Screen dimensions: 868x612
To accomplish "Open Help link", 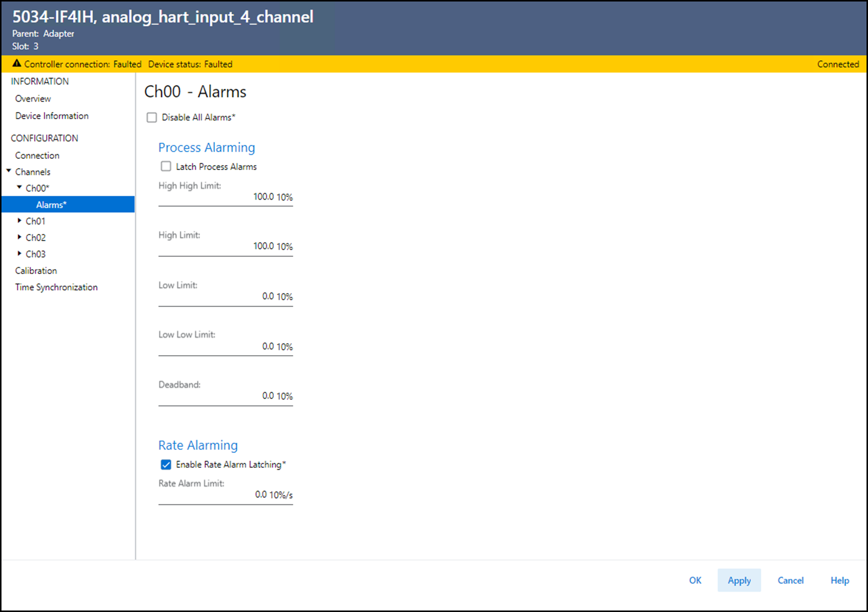I will (840, 580).
